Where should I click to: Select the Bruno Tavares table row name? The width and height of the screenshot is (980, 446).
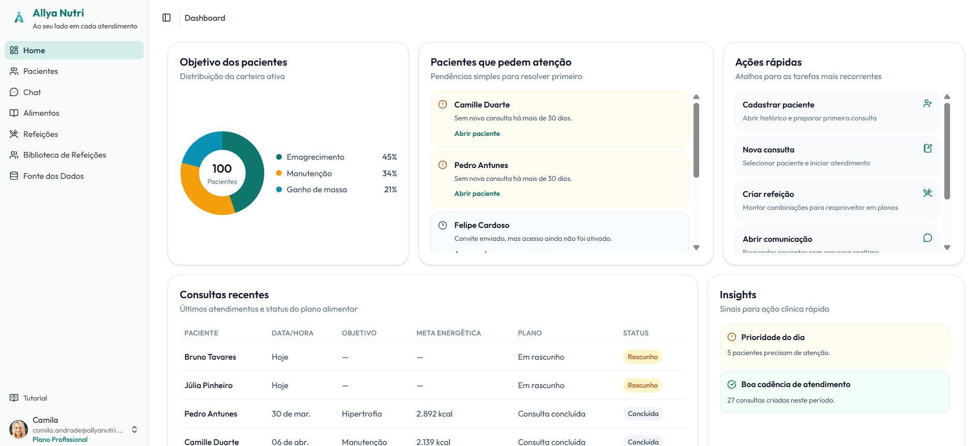(x=210, y=357)
